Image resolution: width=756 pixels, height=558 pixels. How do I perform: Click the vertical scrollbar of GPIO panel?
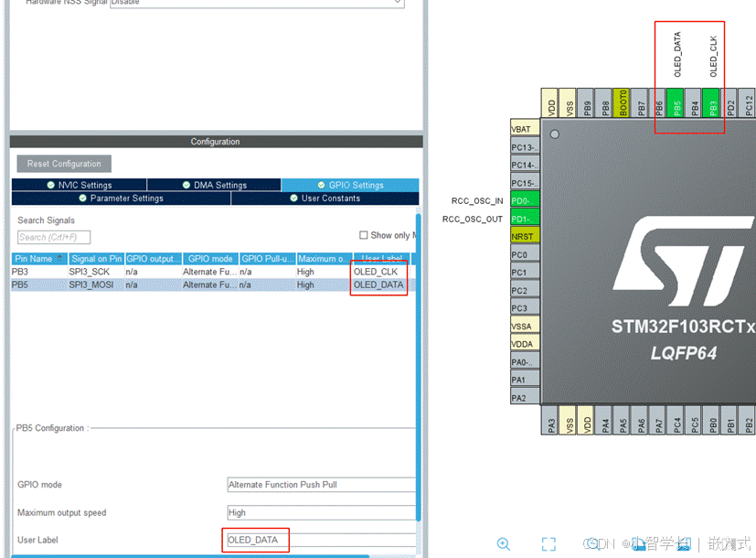418,367
